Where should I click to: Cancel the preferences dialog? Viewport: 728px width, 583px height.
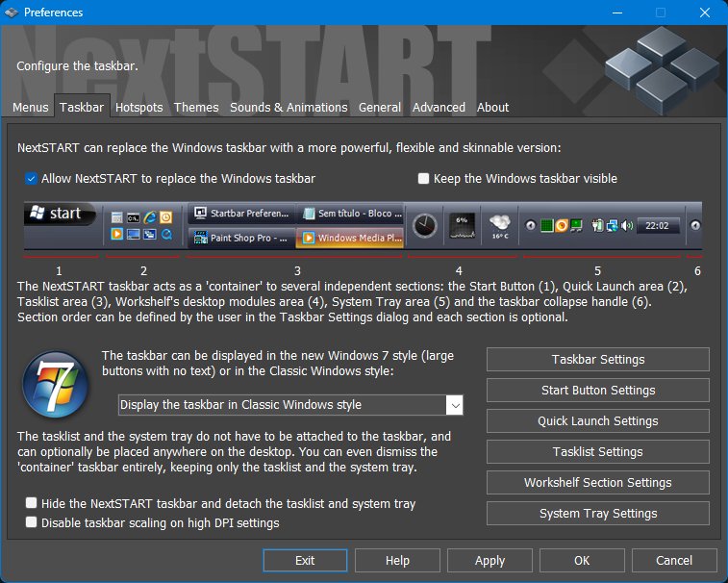(674, 560)
